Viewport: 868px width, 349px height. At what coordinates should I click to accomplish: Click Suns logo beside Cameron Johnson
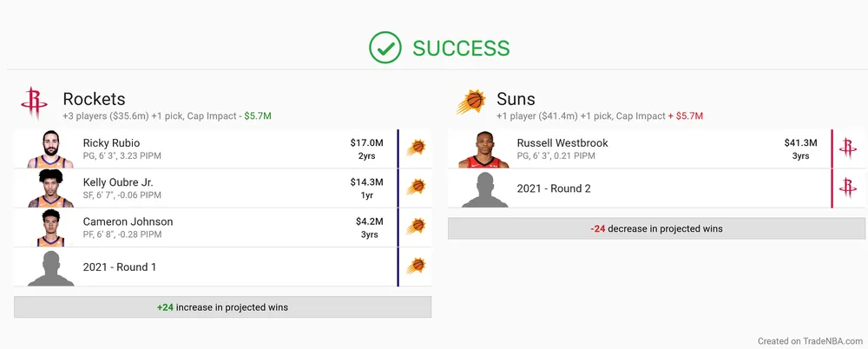[x=416, y=227]
